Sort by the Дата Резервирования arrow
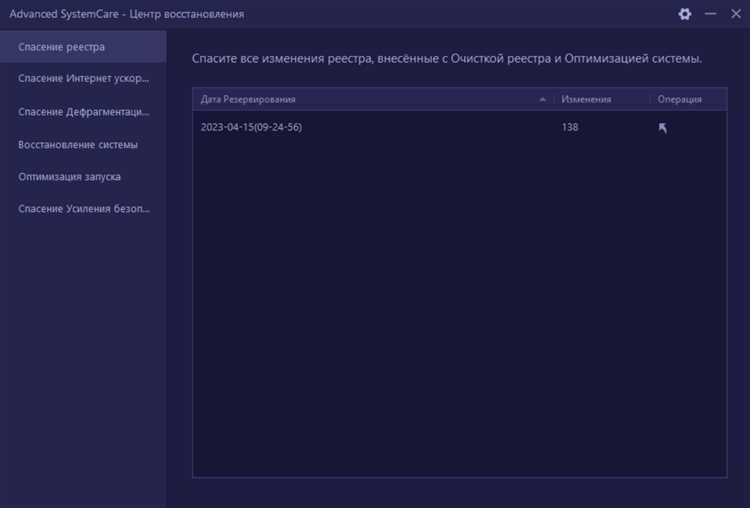Viewport: 750px width, 508px height. 542,99
